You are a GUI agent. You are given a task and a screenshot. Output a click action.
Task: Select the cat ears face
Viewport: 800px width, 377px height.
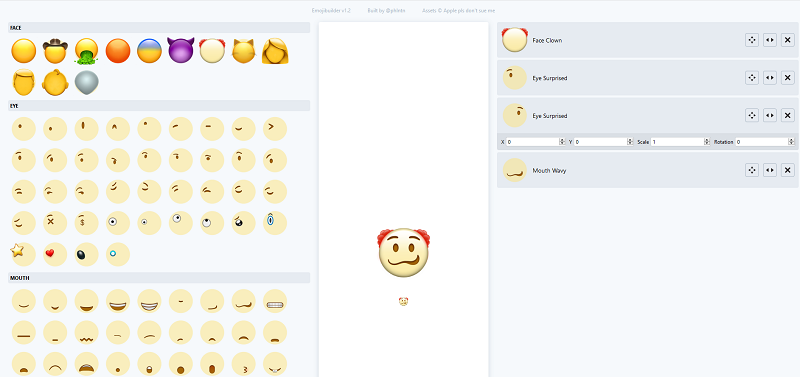tap(243, 51)
